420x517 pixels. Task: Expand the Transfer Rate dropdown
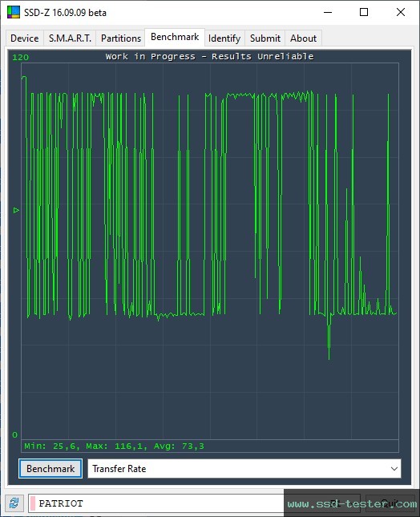click(244, 469)
